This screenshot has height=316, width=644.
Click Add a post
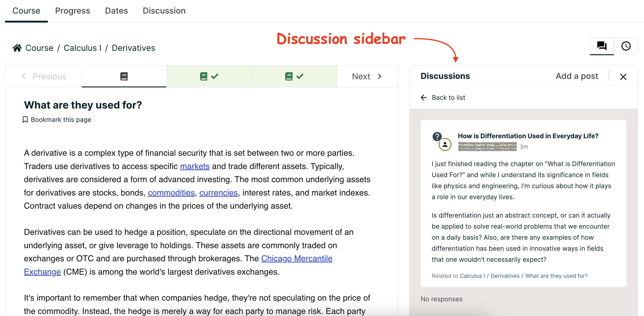[x=577, y=76]
